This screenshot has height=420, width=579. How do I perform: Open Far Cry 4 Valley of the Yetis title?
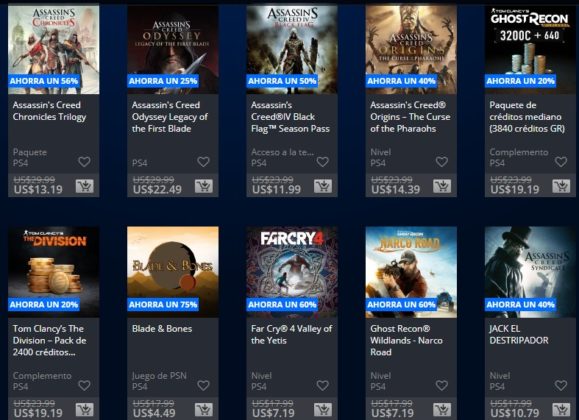coord(291,334)
